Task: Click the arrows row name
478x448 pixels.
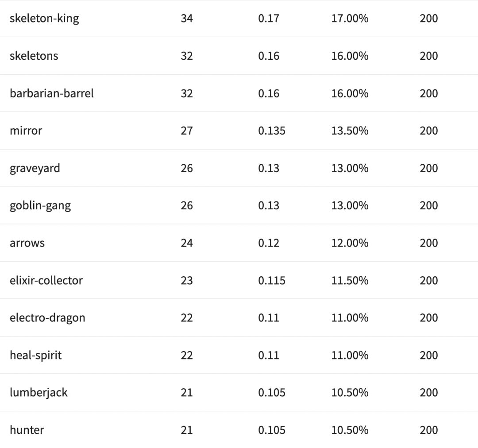Action: coord(27,243)
